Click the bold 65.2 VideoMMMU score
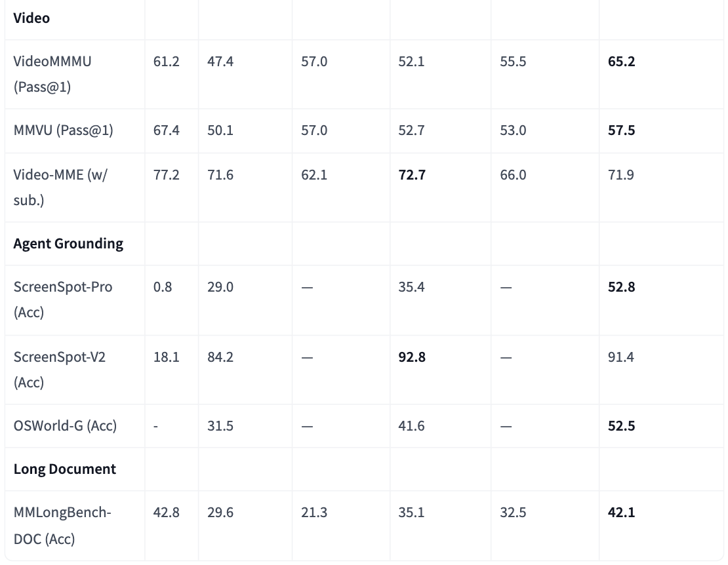The width and height of the screenshot is (728, 565). (x=621, y=62)
